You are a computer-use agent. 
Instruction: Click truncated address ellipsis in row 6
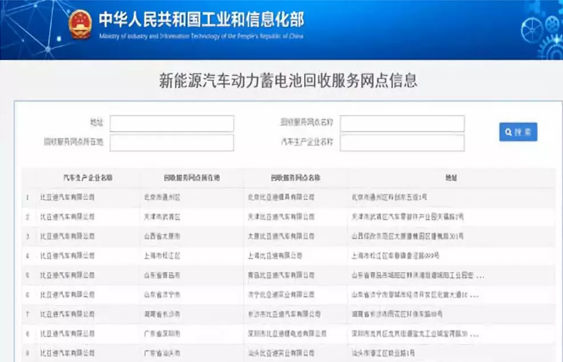tap(474, 296)
